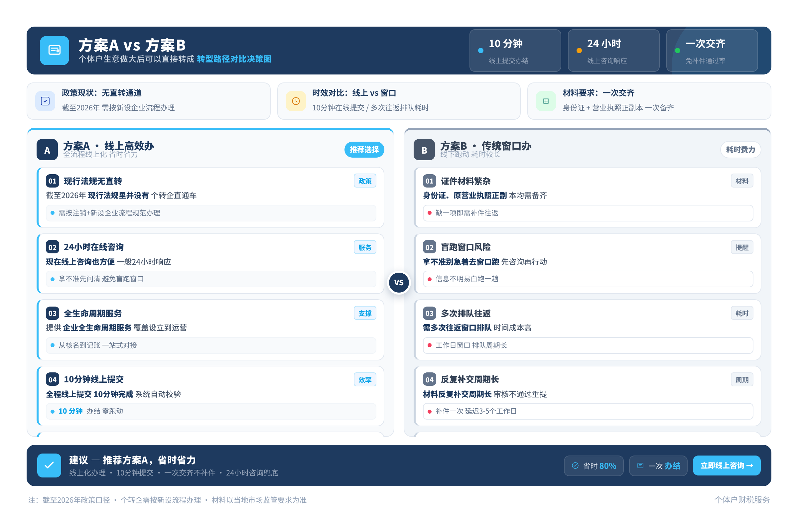Select the 支撑 tag
Image resolution: width=798 pixels, height=532 pixels.
click(x=365, y=313)
